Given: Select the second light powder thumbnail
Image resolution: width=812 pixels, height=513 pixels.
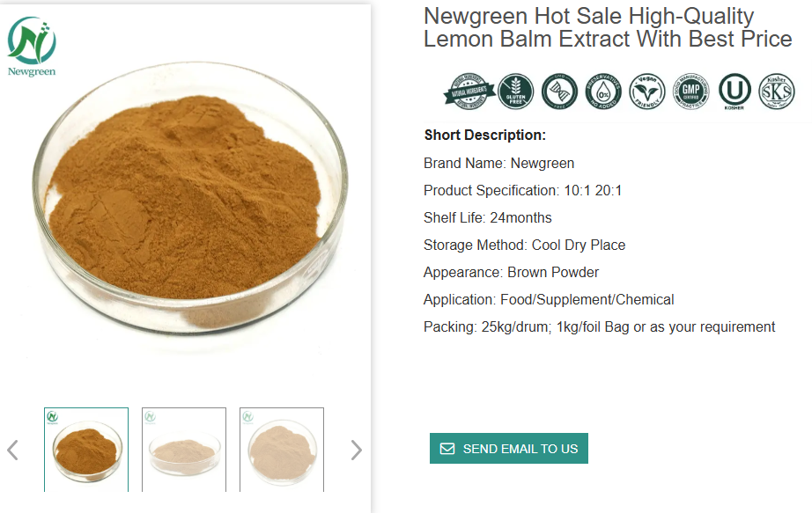Looking at the screenshot, I should [184, 450].
